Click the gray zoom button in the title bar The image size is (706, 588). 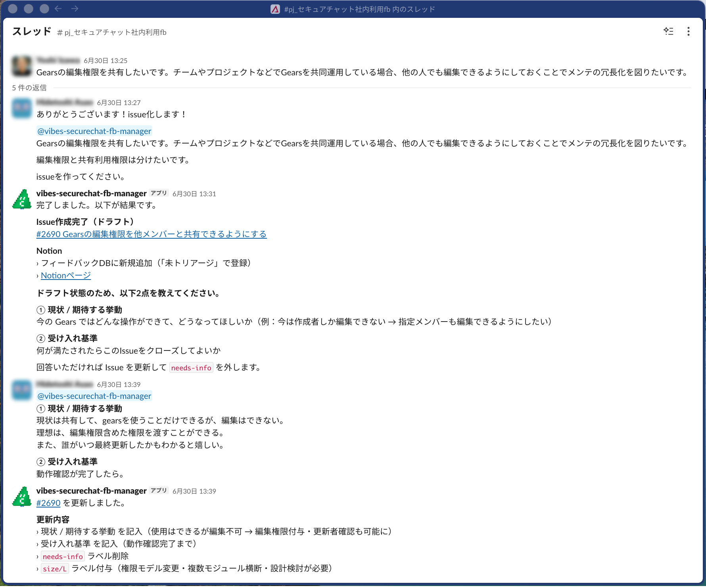coord(44,9)
